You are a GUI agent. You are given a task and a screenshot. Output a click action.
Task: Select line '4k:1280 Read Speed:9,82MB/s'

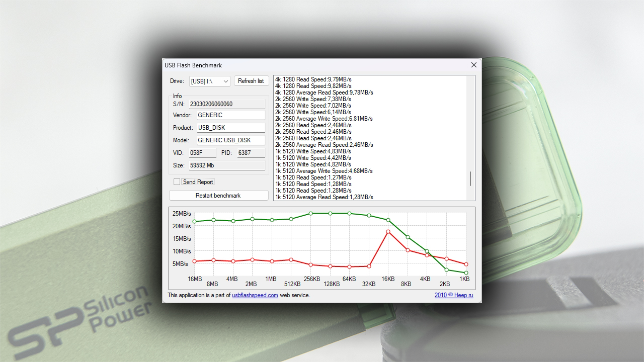(x=313, y=86)
